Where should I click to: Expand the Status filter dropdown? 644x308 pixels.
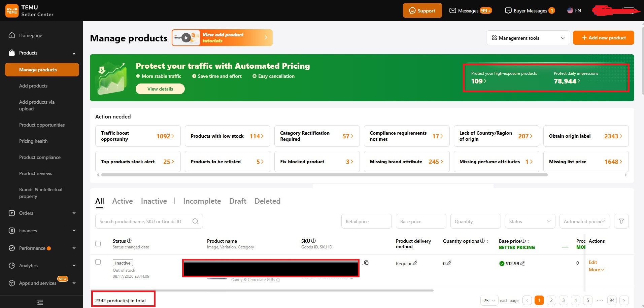click(530, 221)
